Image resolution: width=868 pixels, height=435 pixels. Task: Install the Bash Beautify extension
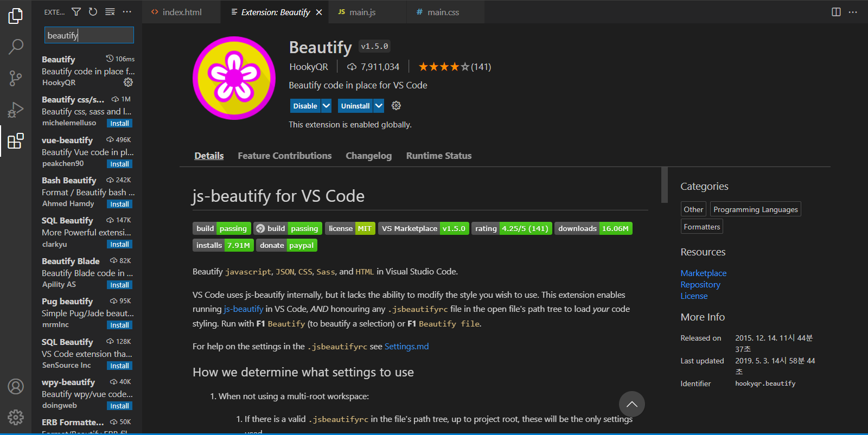coord(119,204)
